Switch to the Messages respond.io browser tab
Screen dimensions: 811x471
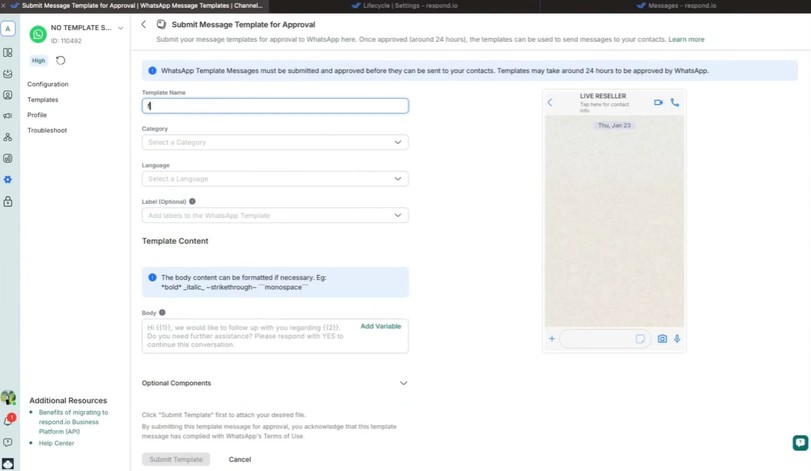675,6
